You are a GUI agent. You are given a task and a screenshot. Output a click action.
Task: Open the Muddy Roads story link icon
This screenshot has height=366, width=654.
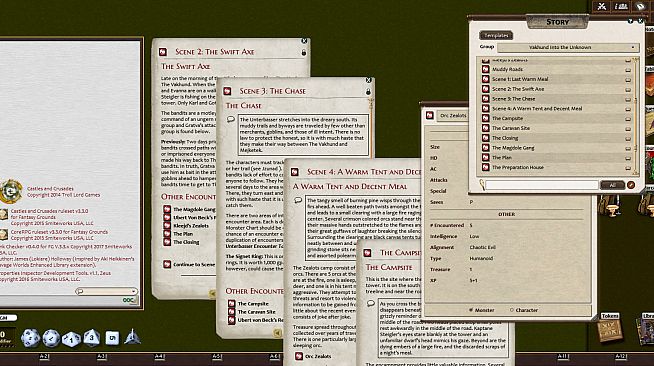(485, 69)
